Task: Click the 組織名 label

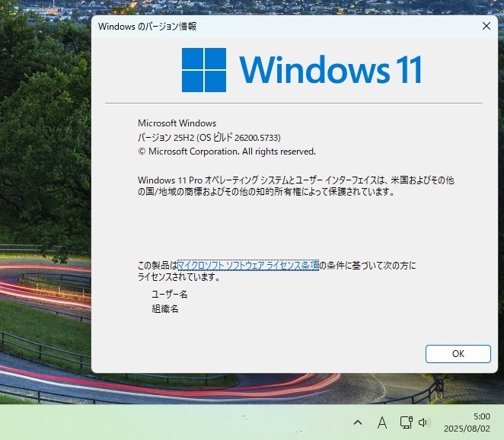Action: click(165, 309)
